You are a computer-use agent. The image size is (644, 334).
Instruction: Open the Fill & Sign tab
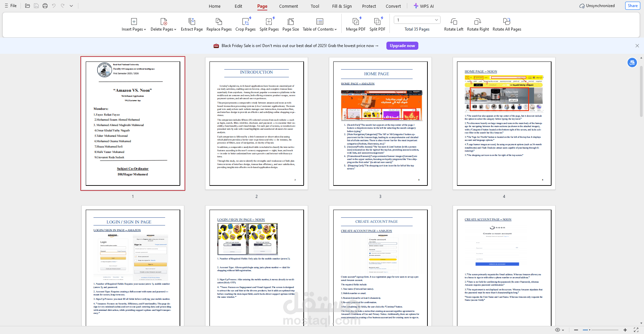point(342,6)
